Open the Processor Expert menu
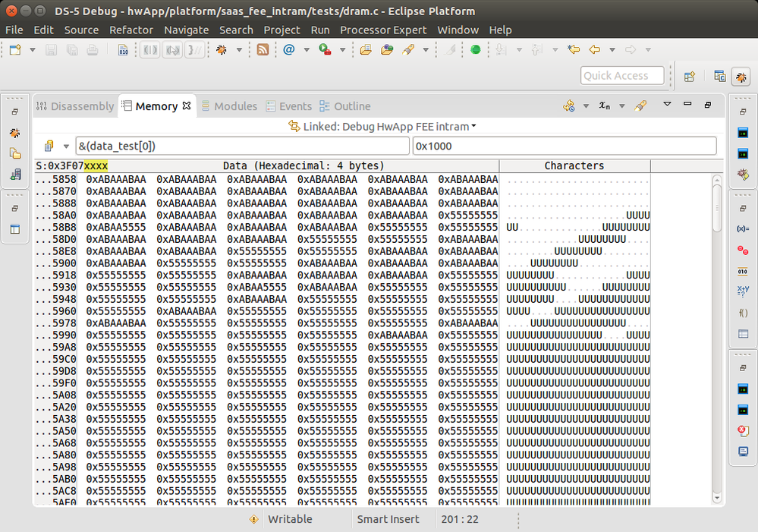Image resolution: width=758 pixels, height=532 pixels. point(383,30)
